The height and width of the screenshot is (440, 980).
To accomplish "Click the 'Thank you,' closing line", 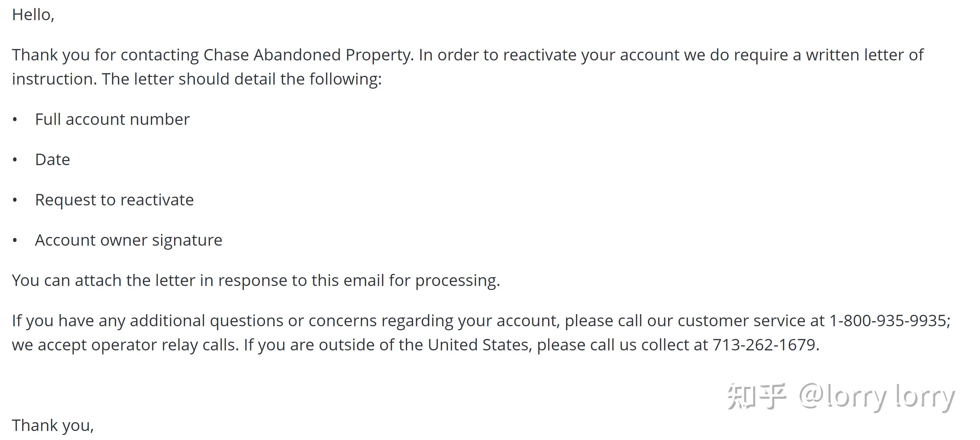I will [x=53, y=426].
